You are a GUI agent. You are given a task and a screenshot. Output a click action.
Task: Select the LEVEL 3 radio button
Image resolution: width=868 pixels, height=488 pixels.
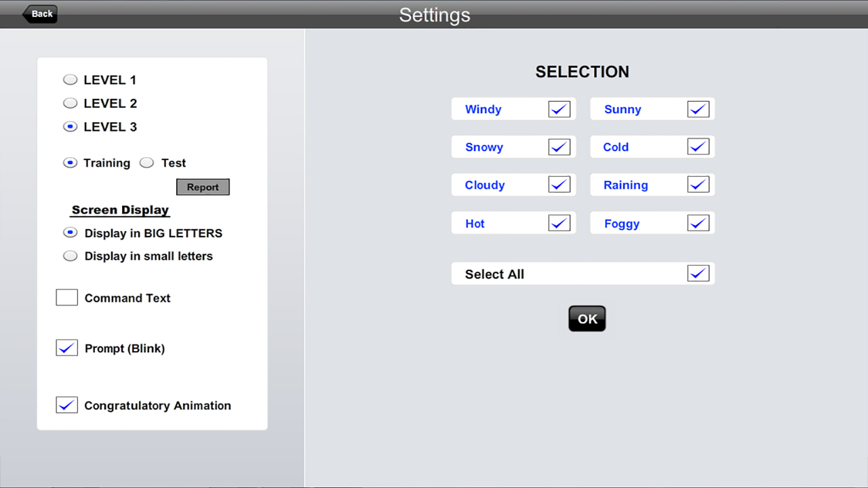click(x=70, y=127)
